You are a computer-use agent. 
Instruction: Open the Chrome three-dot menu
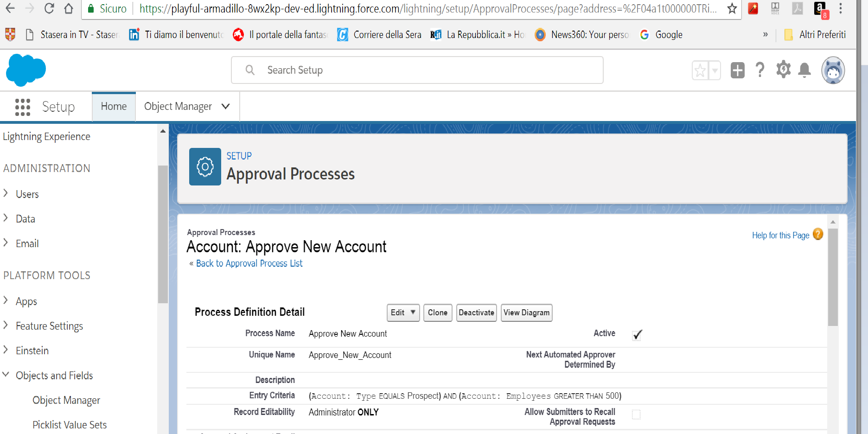[x=841, y=8]
